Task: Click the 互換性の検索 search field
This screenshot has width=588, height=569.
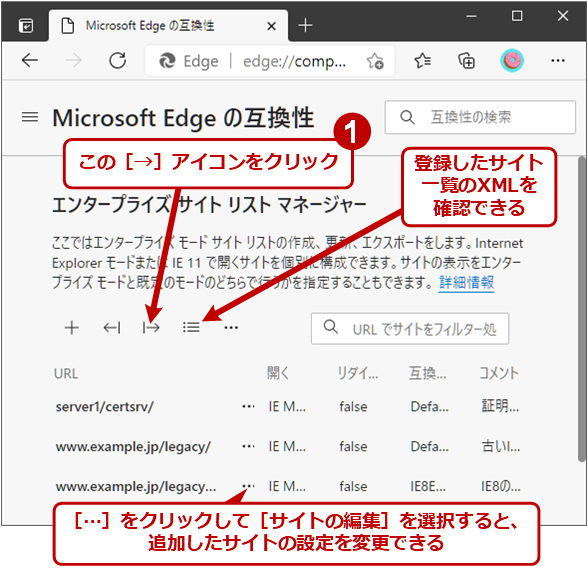Action: click(x=480, y=117)
